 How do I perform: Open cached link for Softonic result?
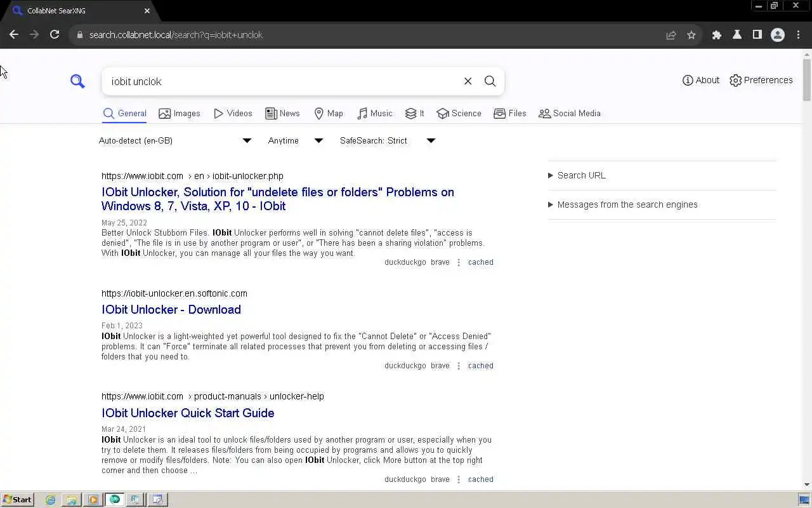[480, 366]
